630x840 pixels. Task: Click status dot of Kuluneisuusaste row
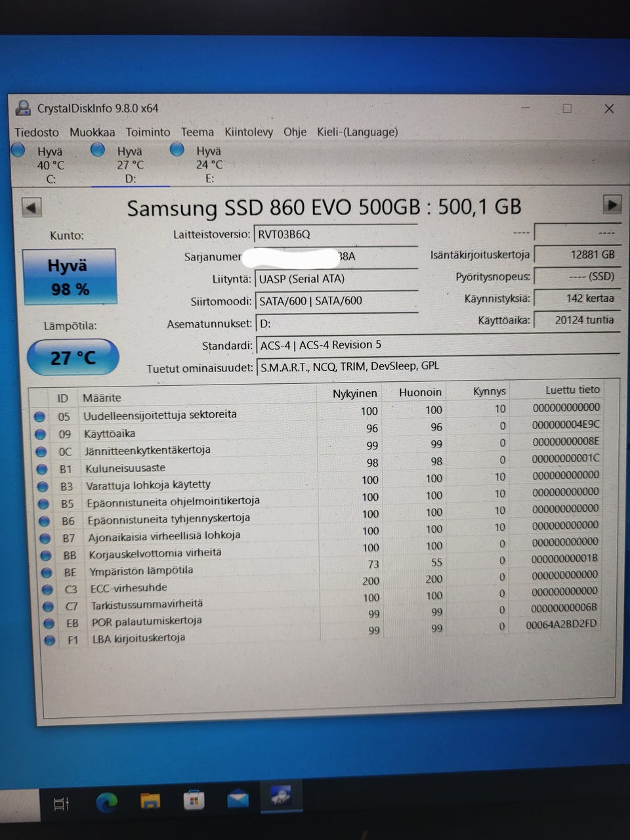pyautogui.click(x=42, y=469)
